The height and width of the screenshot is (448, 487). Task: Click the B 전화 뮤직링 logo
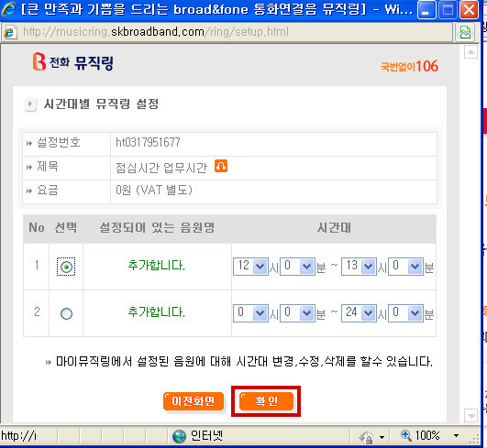click(73, 62)
